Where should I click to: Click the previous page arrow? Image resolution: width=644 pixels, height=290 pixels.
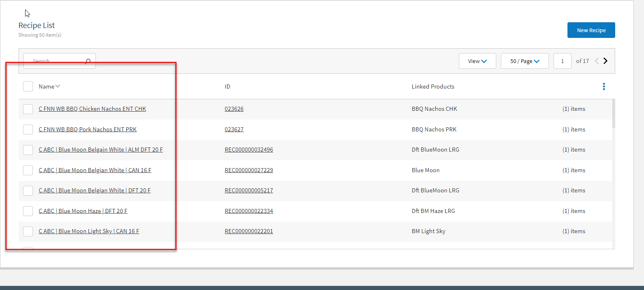[597, 61]
